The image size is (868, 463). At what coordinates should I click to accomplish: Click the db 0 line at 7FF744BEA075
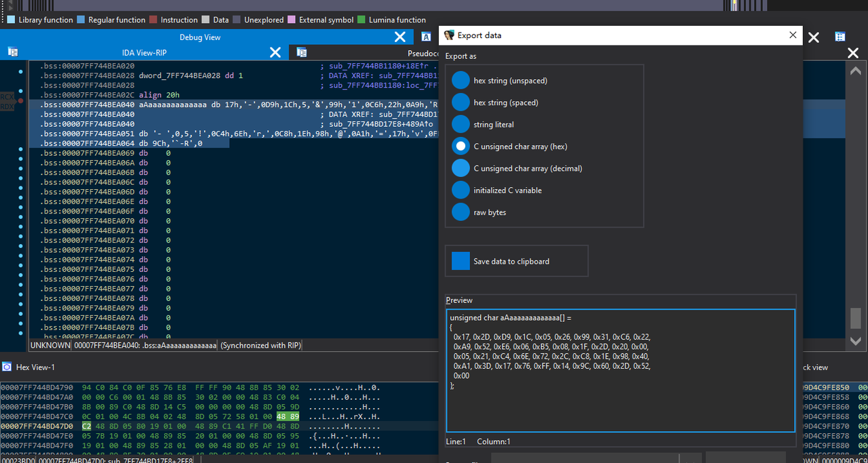click(x=105, y=269)
